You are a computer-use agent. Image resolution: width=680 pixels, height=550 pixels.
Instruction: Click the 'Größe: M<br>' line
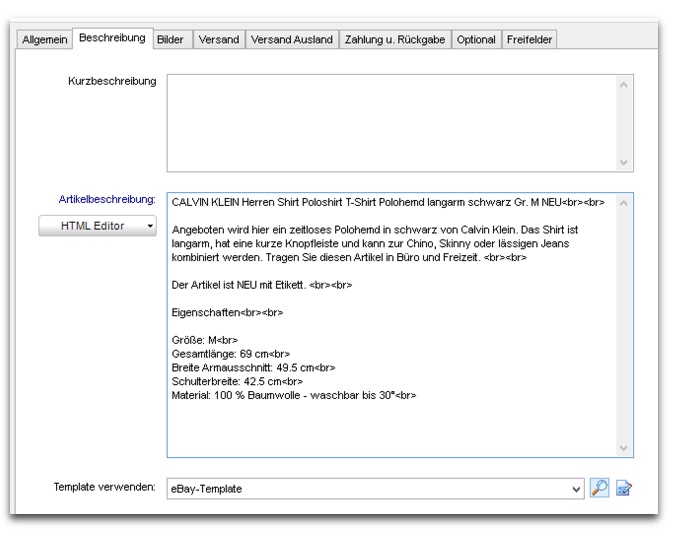click(x=205, y=340)
